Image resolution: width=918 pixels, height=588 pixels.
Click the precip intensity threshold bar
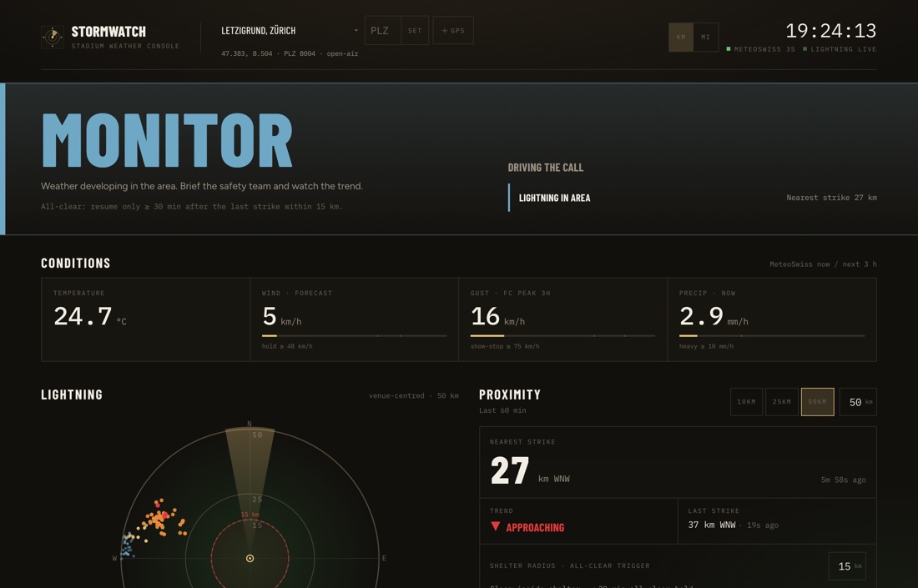772,336
